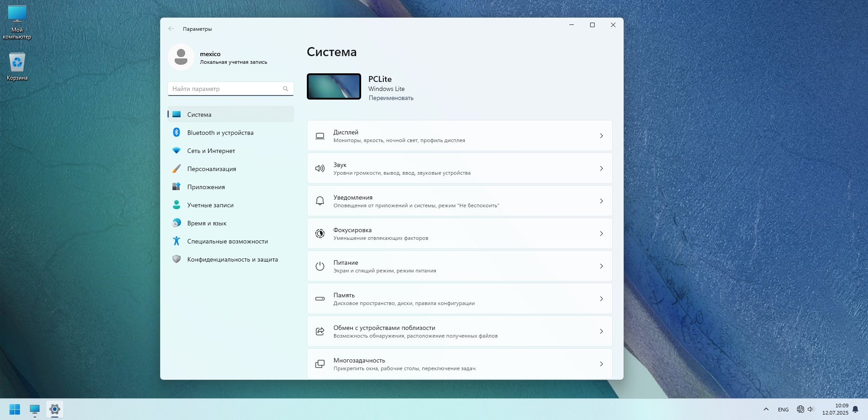
Task: Click the share icon for nearby sharing
Action: tap(320, 331)
